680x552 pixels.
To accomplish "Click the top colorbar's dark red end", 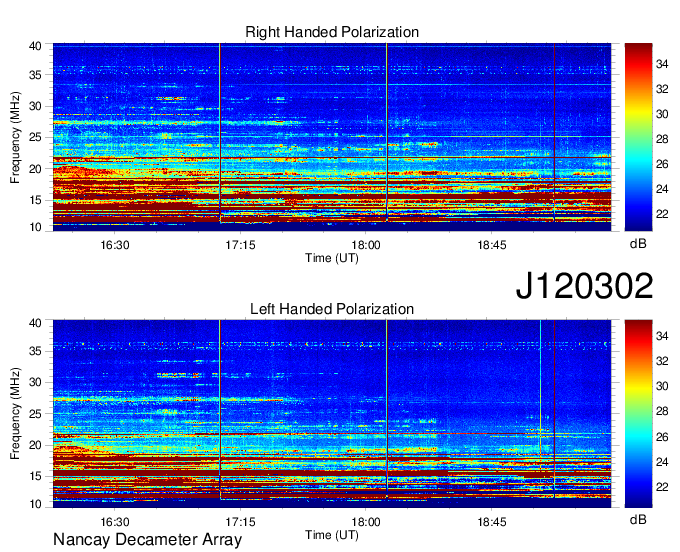I will tap(638, 47).
